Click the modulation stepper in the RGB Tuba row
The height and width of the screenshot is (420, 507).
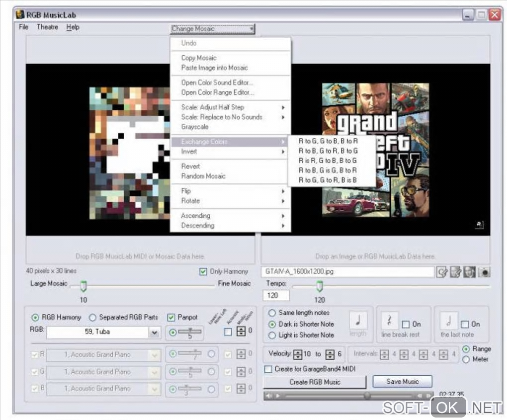coord(241,331)
